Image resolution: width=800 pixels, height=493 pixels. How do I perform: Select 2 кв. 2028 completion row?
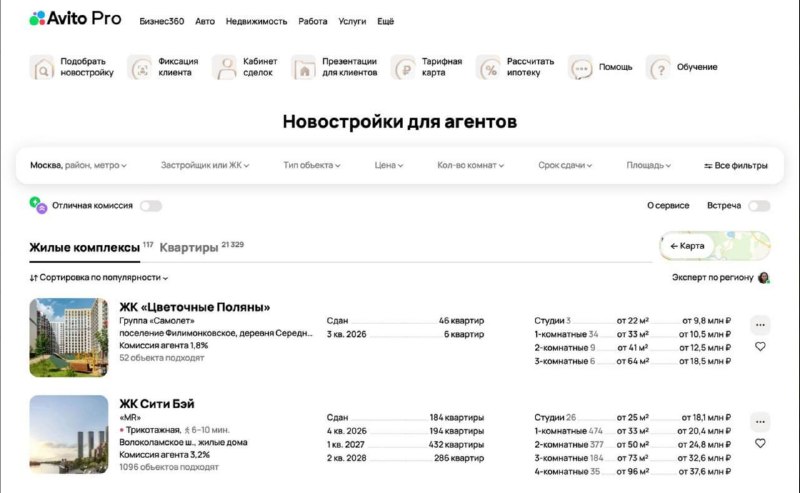tap(406, 458)
